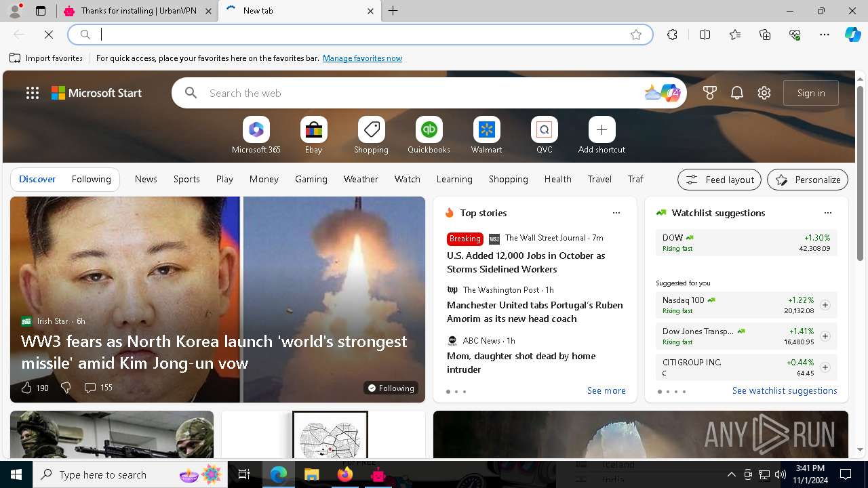Click Manage favorites now link
Viewport: 868px width, 488px height.
[362, 58]
